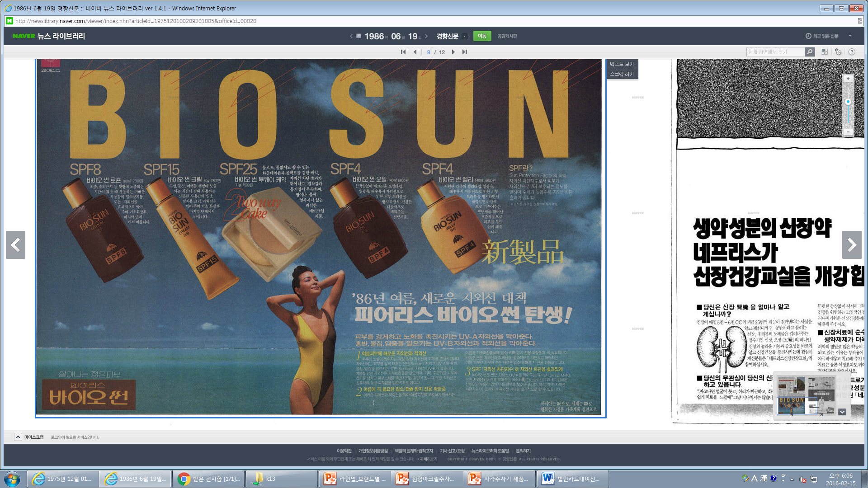The width and height of the screenshot is (868, 488).
Task: Click the green 이동 button
Action: coord(482,36)
